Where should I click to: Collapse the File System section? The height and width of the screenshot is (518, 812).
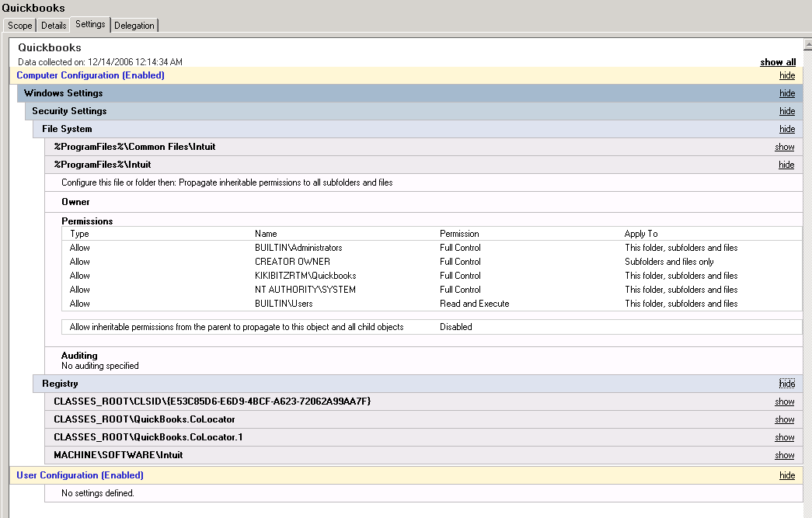click(x=786, y=129)
